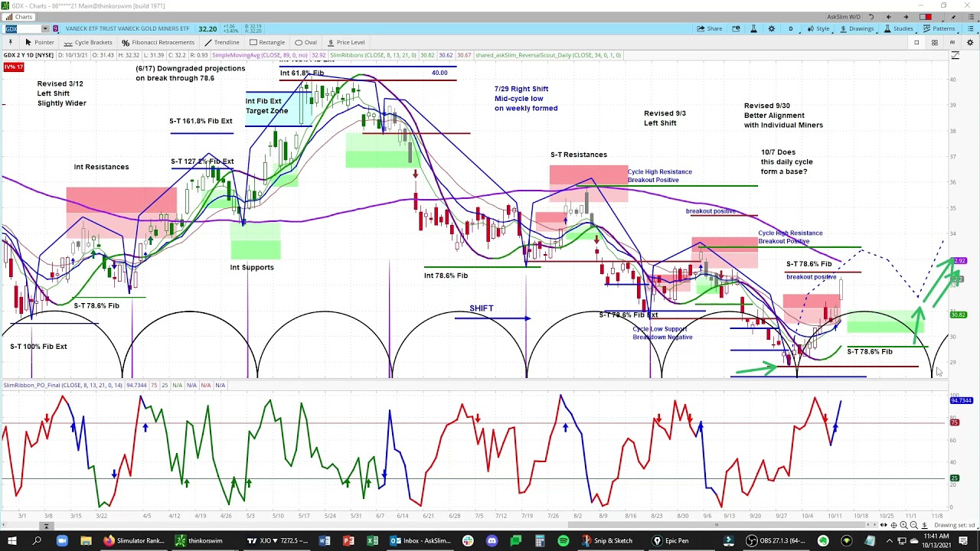Screen dimensions: 980x551
Task: Open the top-right list menu icon
Action: 969,17
